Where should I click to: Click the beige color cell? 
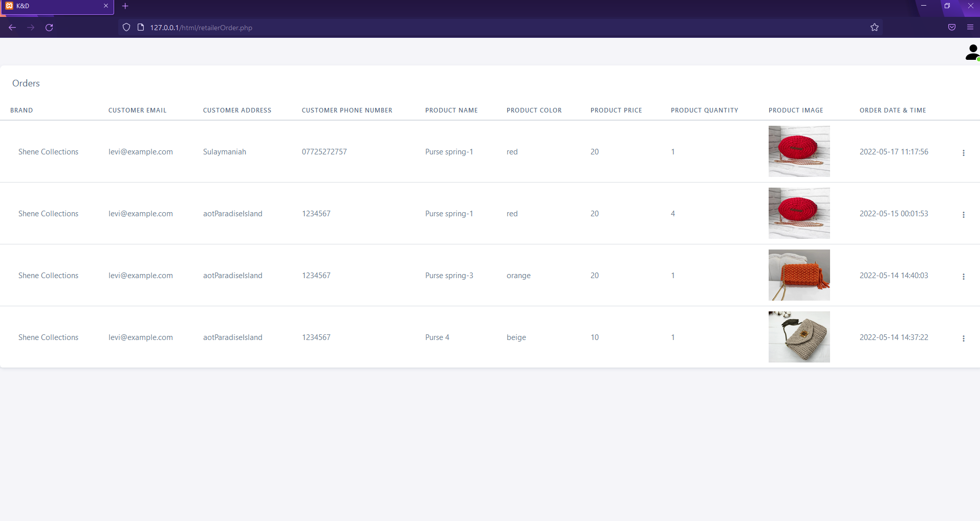point(516,337)
